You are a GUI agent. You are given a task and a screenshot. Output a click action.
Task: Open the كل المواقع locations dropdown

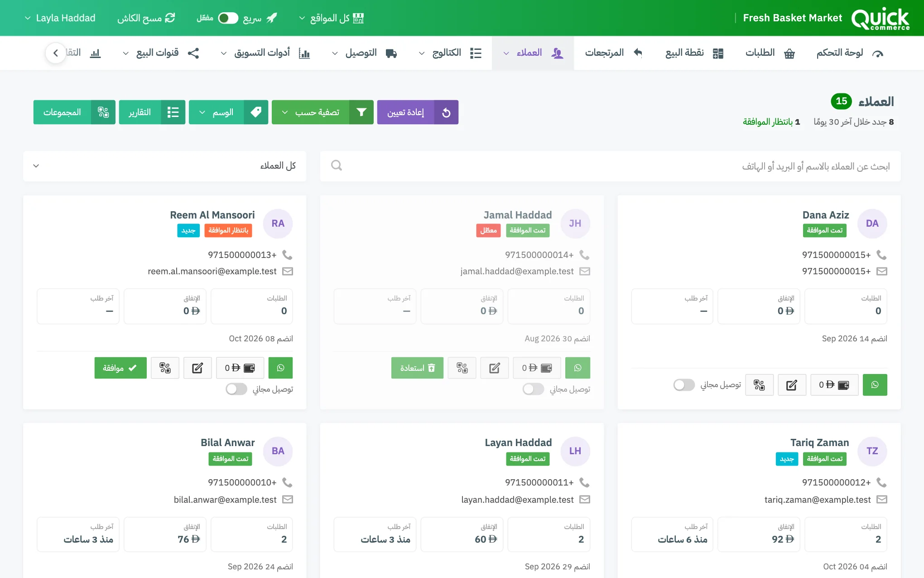(x=331, y=18)
